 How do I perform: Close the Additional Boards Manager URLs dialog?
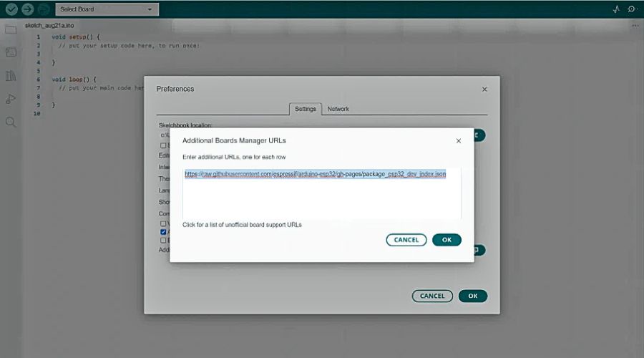point(459,140)
